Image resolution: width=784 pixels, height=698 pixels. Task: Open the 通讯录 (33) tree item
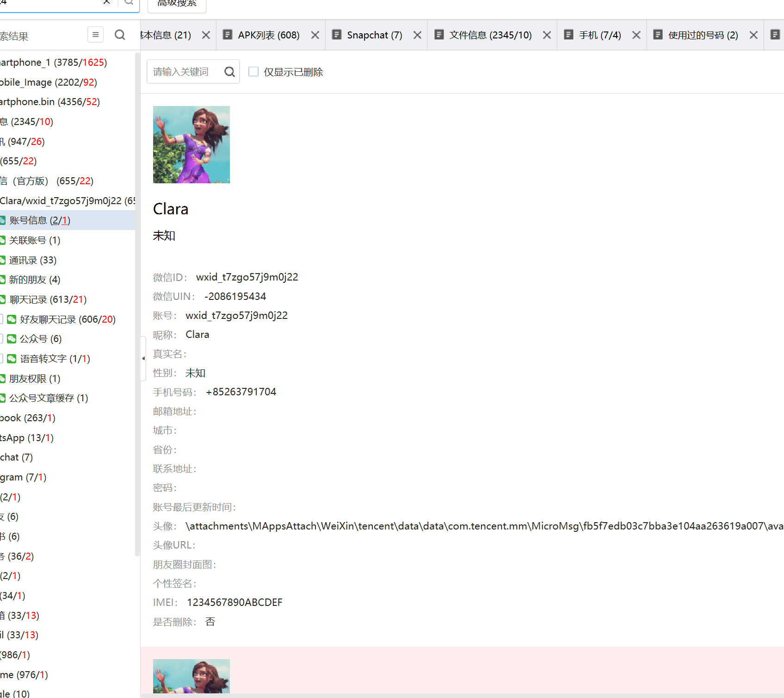(33, 260)
